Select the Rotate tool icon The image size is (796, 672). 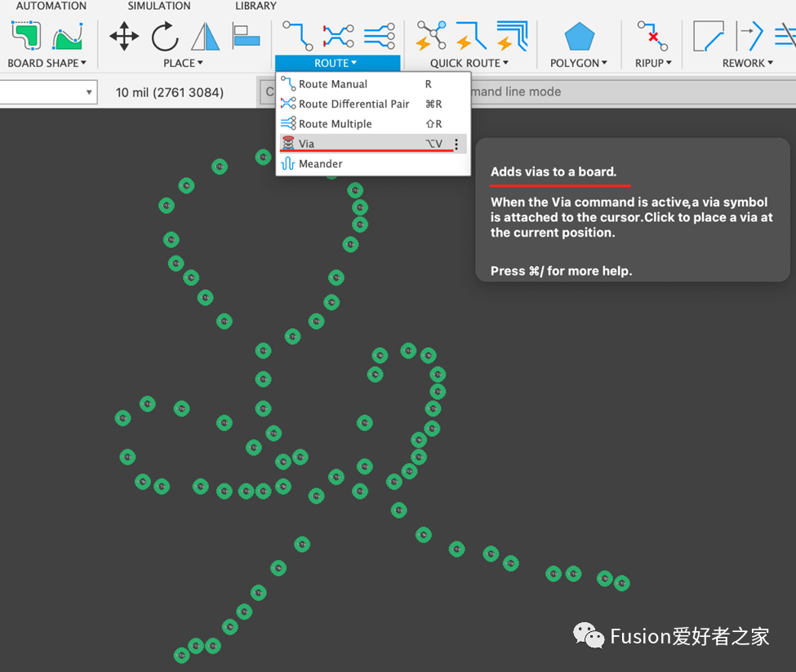165,36
